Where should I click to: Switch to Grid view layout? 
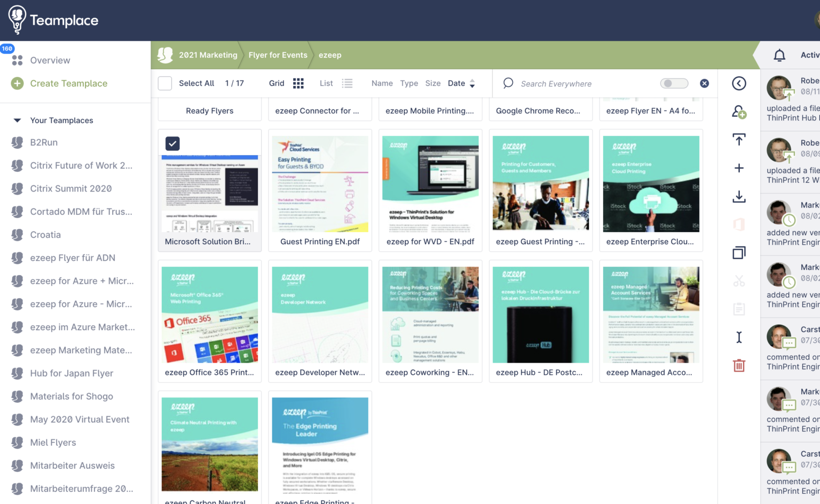coord(298,83)
